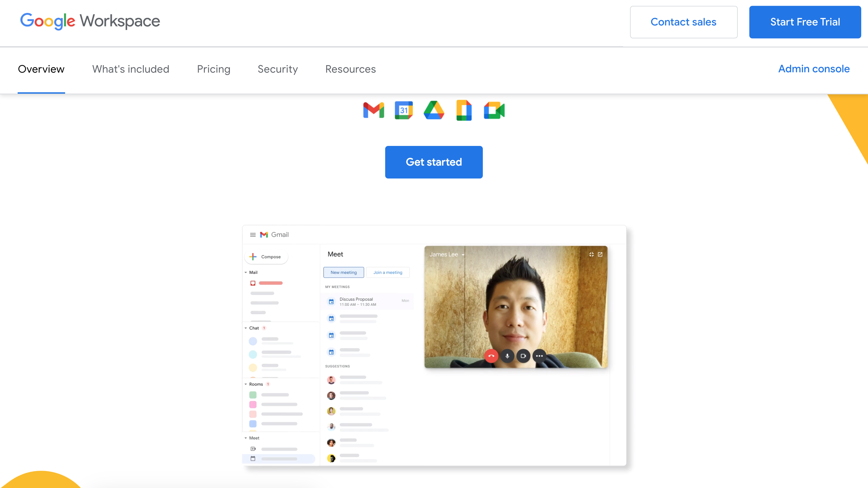868x488 pixels.
Task: Click the last suggestion avatar
Action: tap(331, 458)
